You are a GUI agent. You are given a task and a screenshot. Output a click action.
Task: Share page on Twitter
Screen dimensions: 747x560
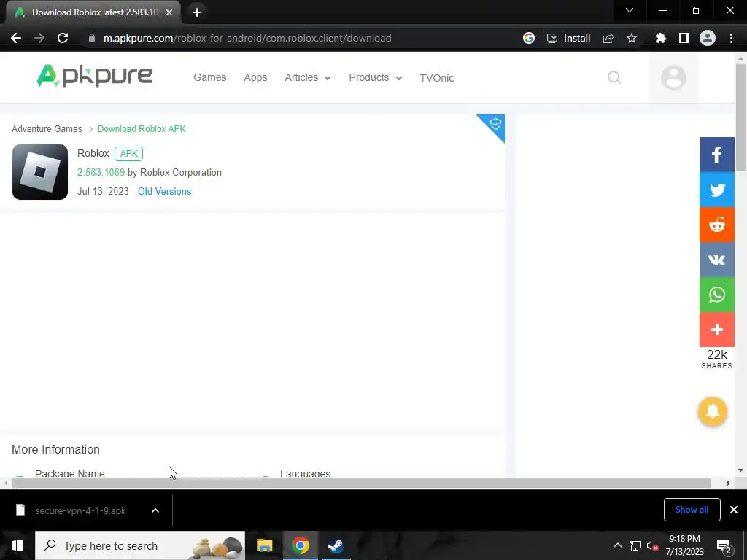click(716, 190)
